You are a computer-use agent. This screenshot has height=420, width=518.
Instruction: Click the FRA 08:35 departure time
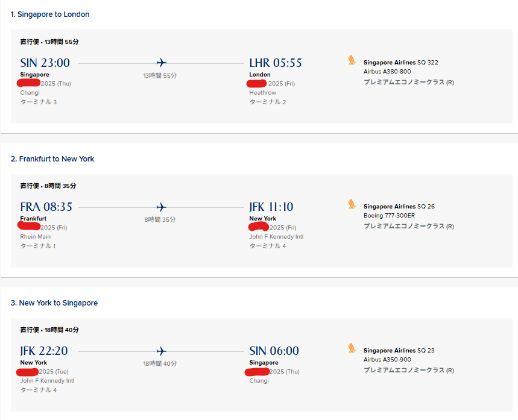coord(46,207)
